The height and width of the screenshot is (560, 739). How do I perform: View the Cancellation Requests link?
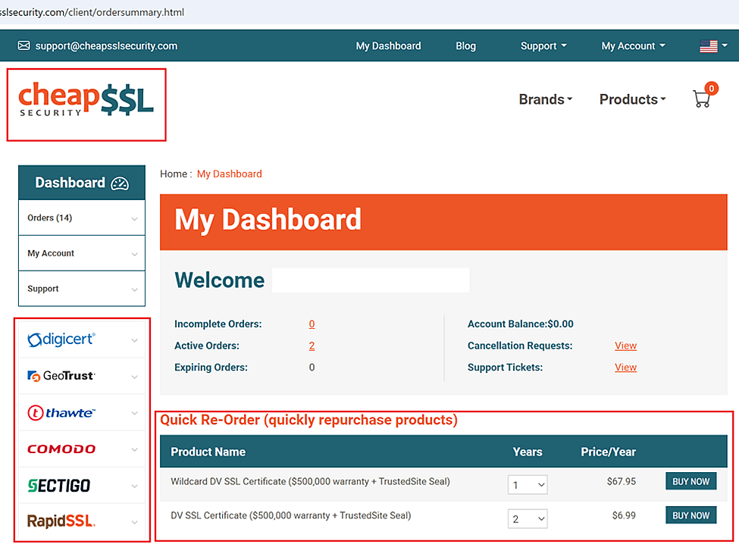click(625, 346)
